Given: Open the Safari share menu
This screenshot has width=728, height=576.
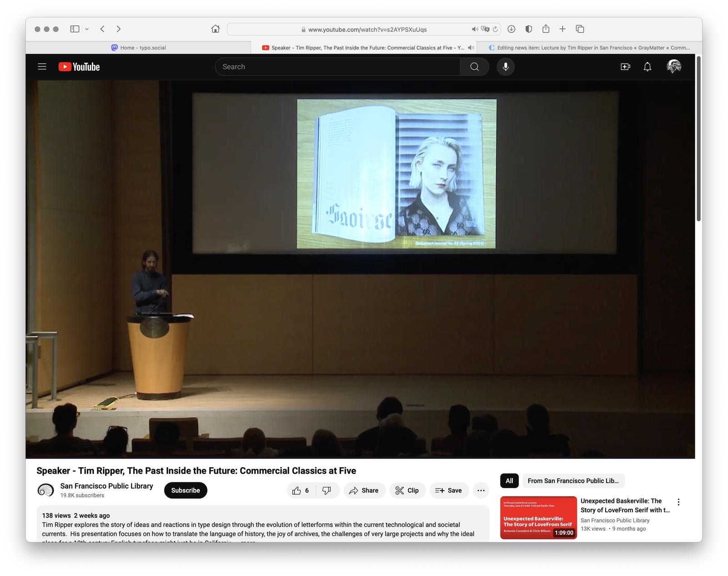Looking at the screenshot, I should click(546, 29).
